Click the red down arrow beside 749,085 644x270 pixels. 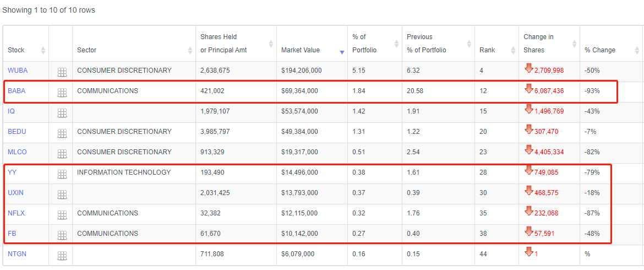[x=528, y=170]
